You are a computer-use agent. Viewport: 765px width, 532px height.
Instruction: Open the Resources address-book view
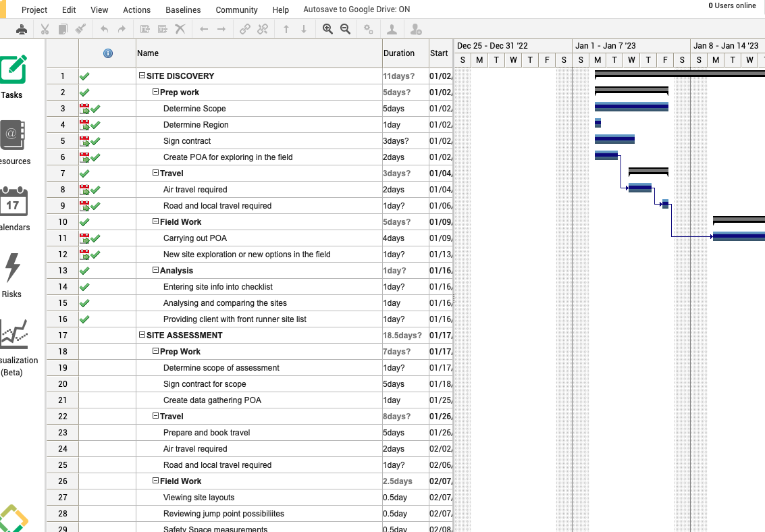pos(14,142)
